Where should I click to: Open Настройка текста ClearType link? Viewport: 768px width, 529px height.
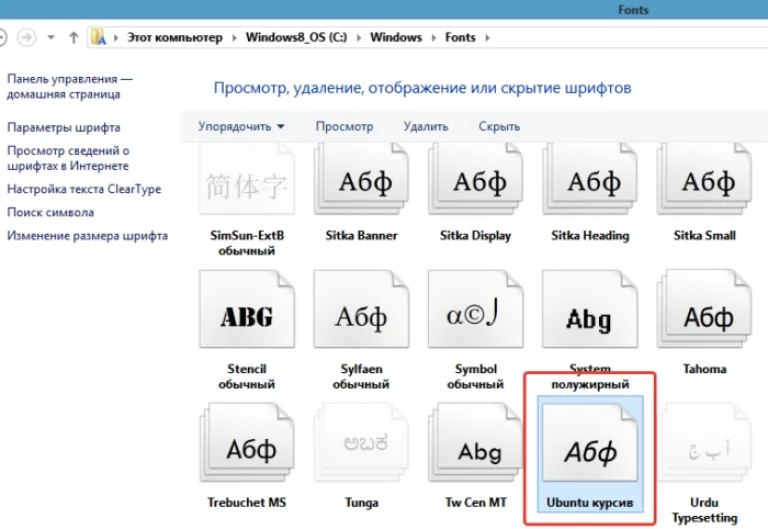tap(84, 189)
